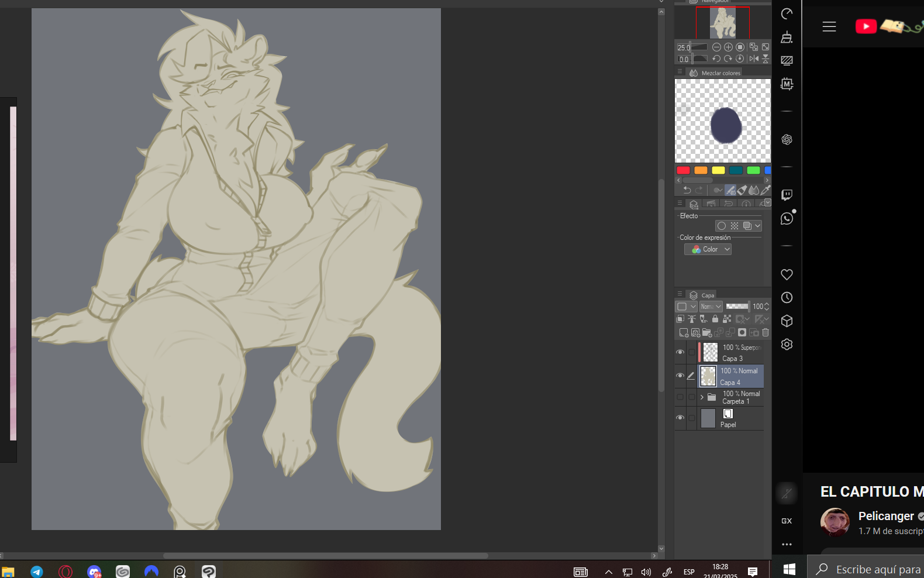
Task: Undo the last color mix stroke
Action: [687, 190]
